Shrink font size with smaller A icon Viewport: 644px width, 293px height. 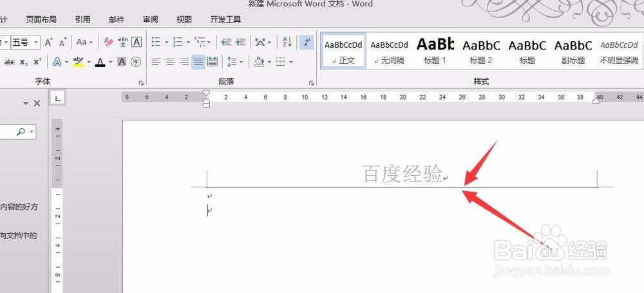pos(63,42)
